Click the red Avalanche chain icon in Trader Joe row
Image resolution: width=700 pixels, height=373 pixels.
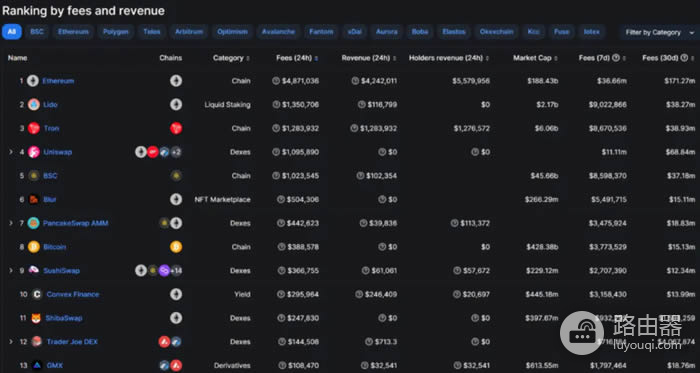[x=164, y=342]
